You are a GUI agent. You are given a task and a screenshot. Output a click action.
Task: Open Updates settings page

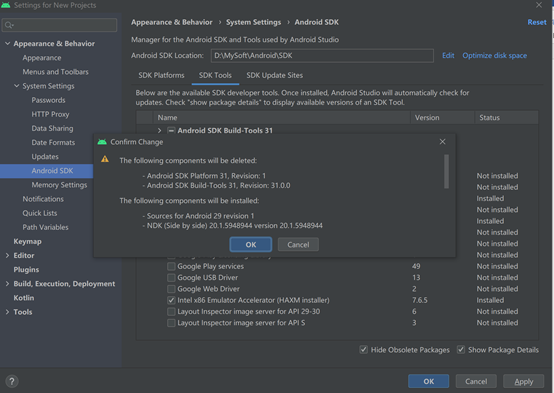pos(45,157)
